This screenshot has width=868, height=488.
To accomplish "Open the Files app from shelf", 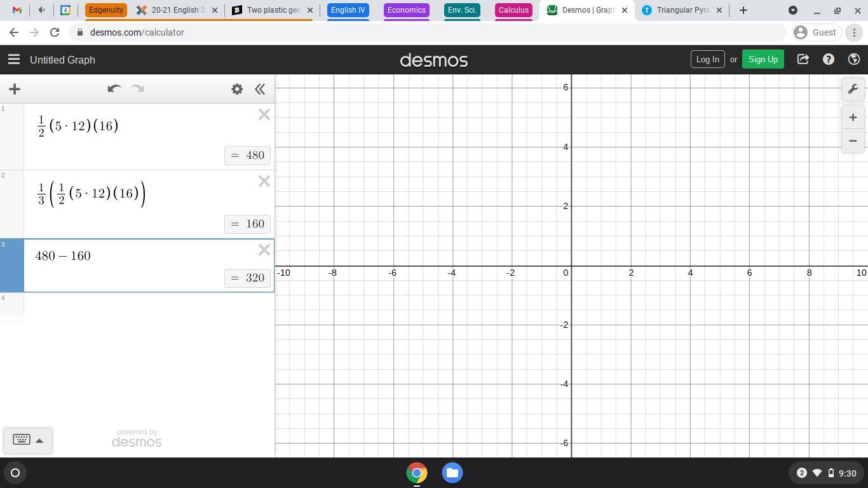I will [x=452, y=473].
